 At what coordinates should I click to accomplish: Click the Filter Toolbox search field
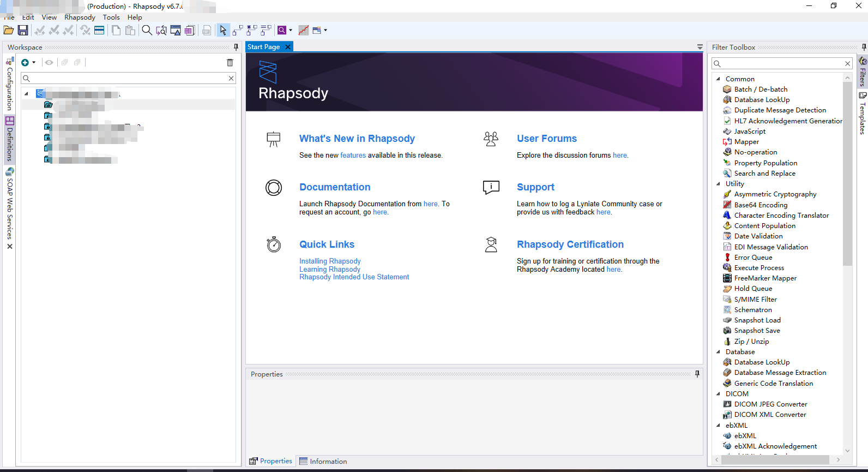[782, 64]
